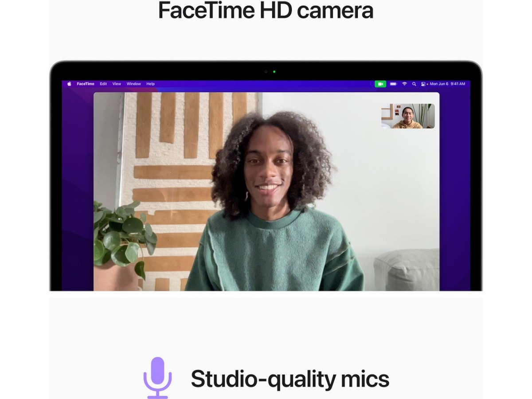
Task: Check the battery icon in menu bar
Action: (x=393, y=84)
